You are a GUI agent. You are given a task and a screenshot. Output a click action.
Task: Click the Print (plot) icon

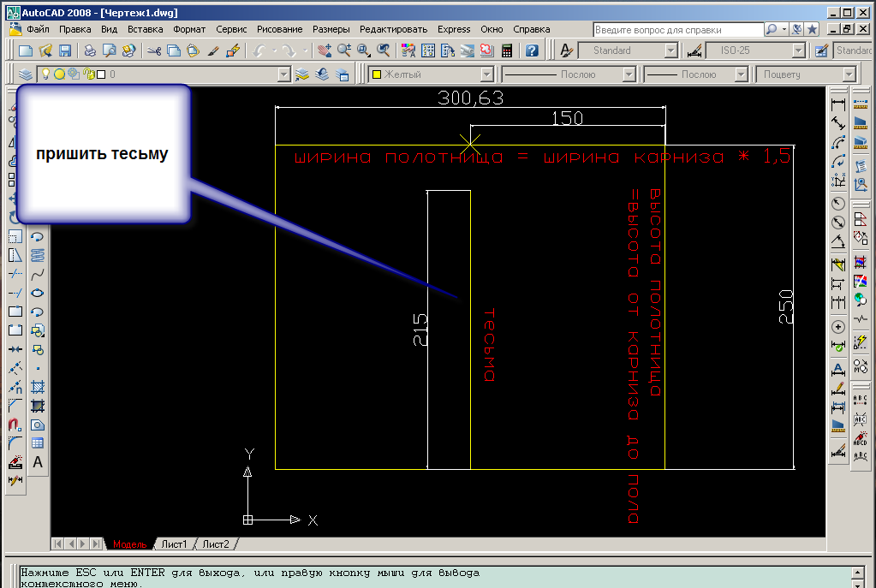(x=89, y=51)
